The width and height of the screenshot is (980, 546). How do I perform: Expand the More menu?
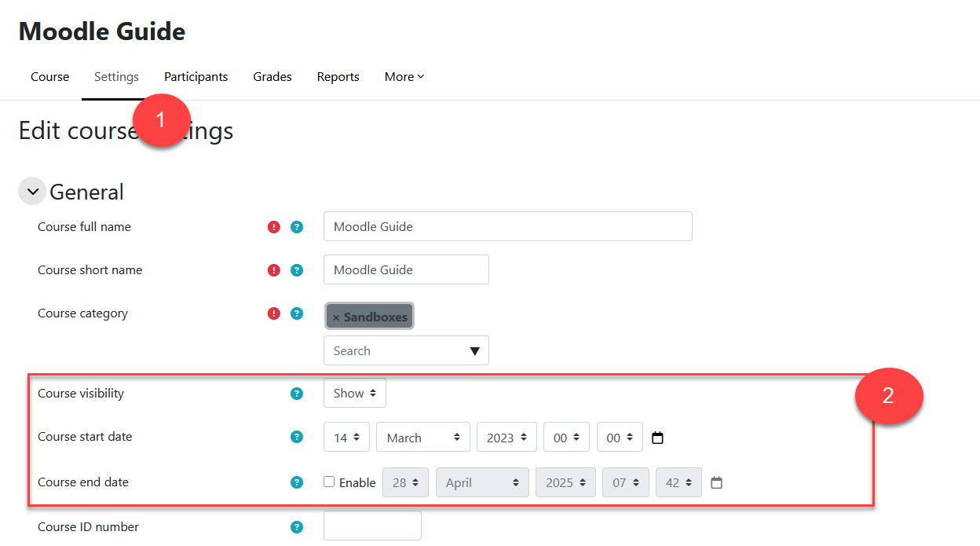pos(404,77)
